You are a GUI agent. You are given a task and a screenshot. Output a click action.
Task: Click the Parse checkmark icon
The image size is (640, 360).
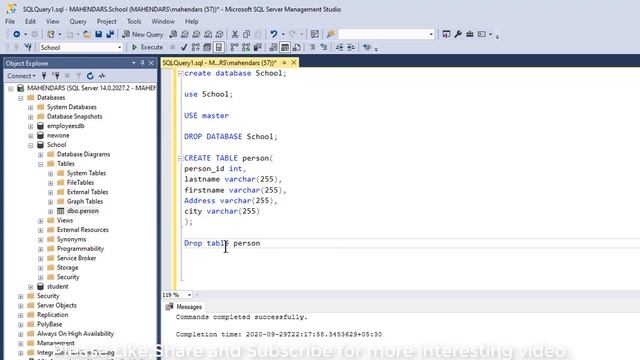[184, 47]
